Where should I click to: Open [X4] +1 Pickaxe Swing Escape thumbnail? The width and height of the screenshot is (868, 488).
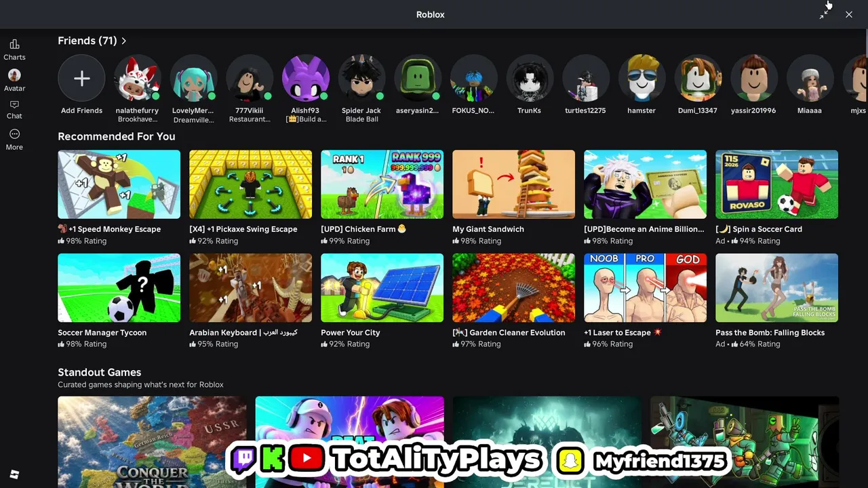(x=251, y=184)
